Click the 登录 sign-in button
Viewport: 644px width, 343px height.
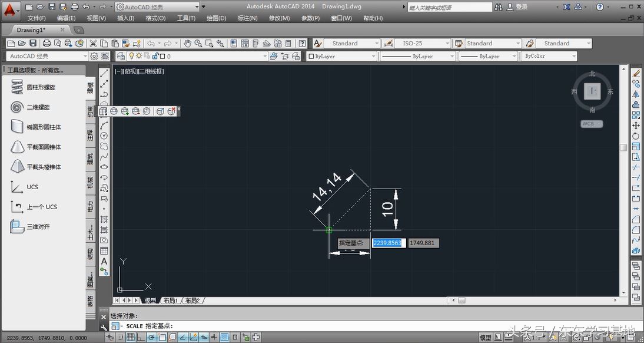click(521, 7)
